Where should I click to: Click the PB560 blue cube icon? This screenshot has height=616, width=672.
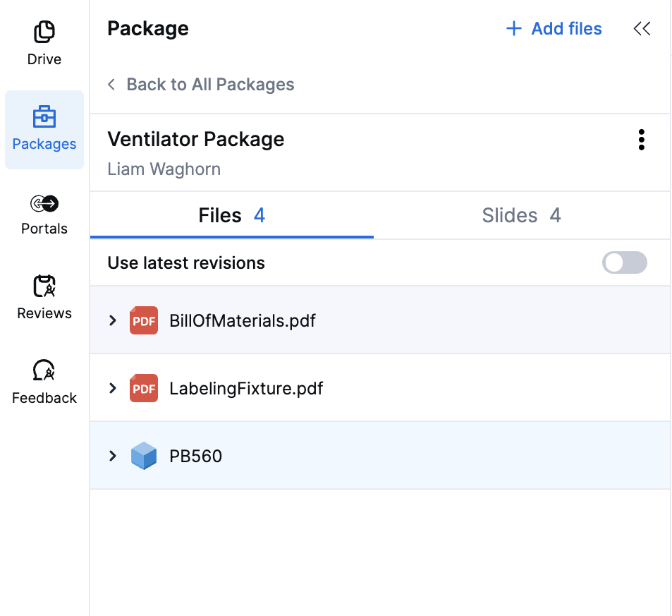(x=144, y=456)
